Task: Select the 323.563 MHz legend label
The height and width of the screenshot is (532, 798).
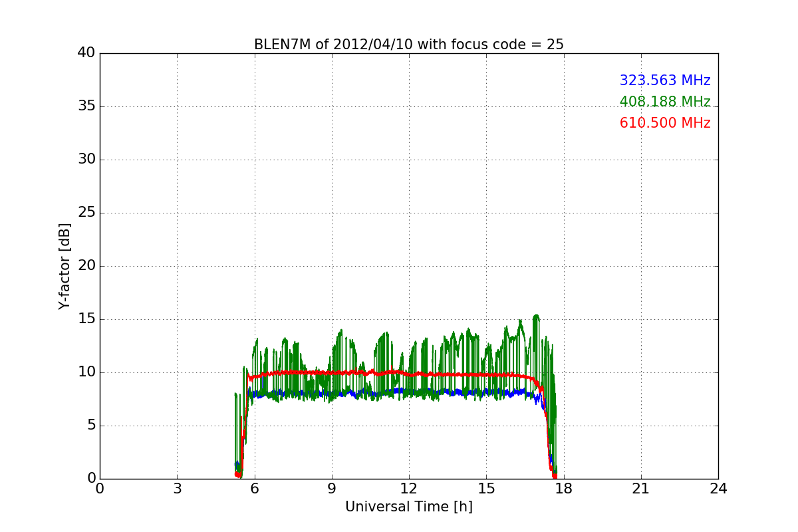Action: (x=665, y=80)
